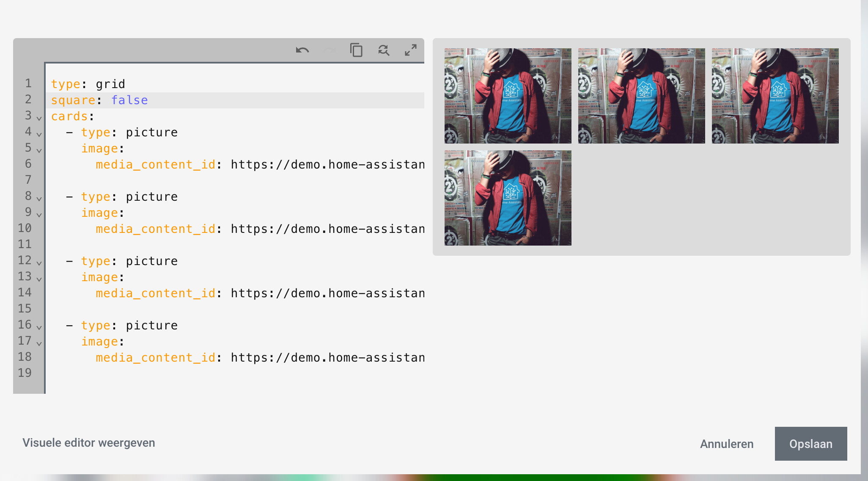Screen dimensions: 868x481
Task: Select the second picture in top row
Action: [x=641, y=96]
